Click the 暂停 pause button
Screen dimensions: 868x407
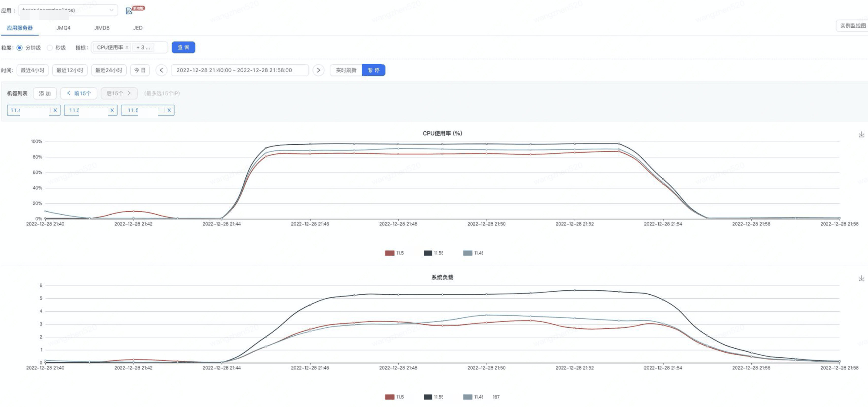[x=373, y=70]
